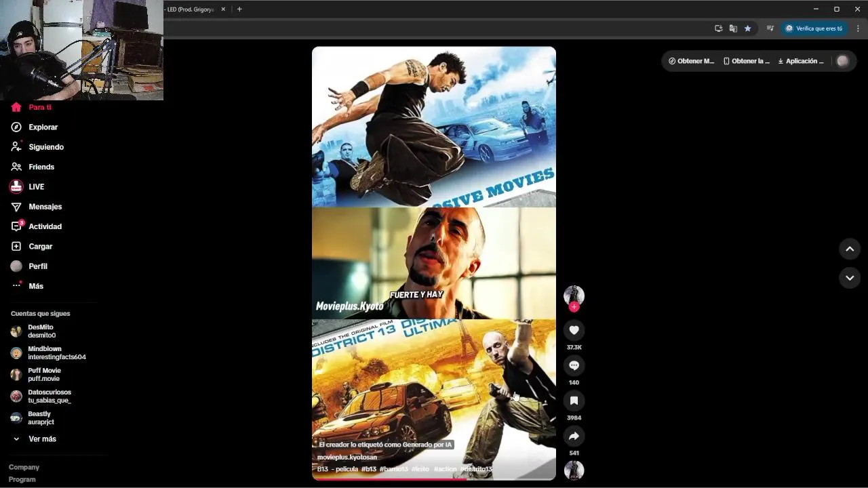Seek using the red video progress bar
Viewport: 868px width, 488px height.
(x=434, y=479)
